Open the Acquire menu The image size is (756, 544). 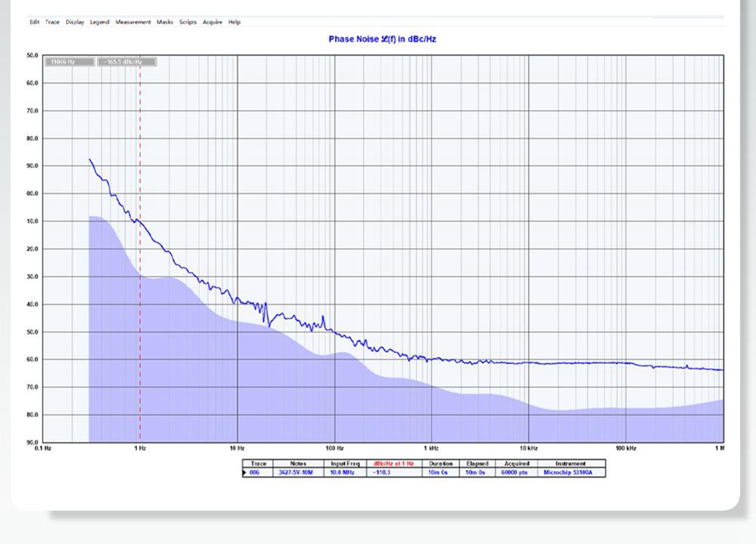coord(213,22)
